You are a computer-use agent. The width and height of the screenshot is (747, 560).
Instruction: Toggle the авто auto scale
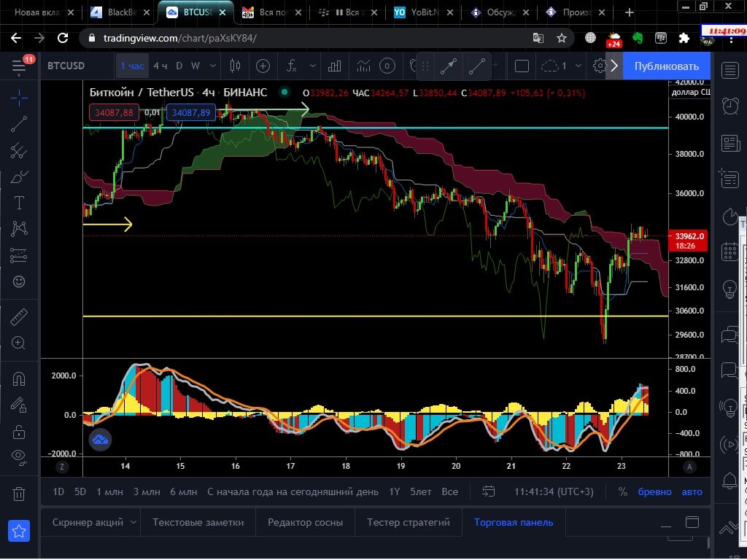[692, 492]
